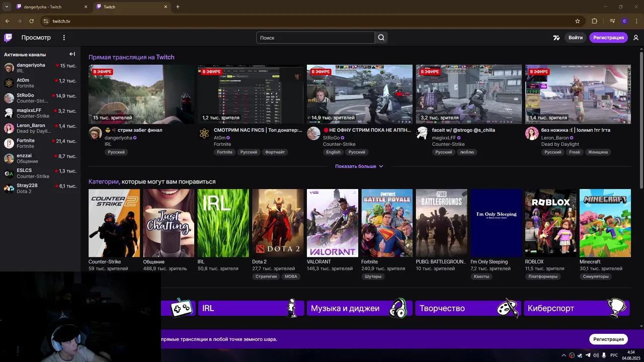Open the Turbo prime loot icon
644x362 pixels.
tap(556, 38)
